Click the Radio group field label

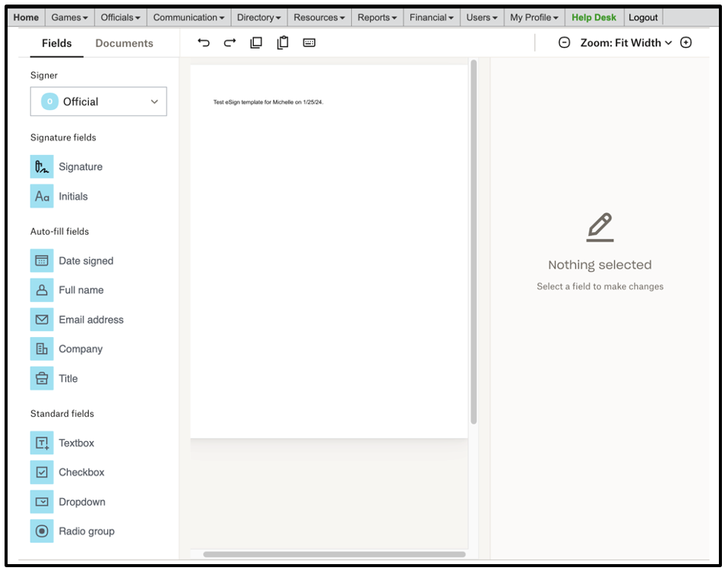pyautogui.click(x=87, y=531)
